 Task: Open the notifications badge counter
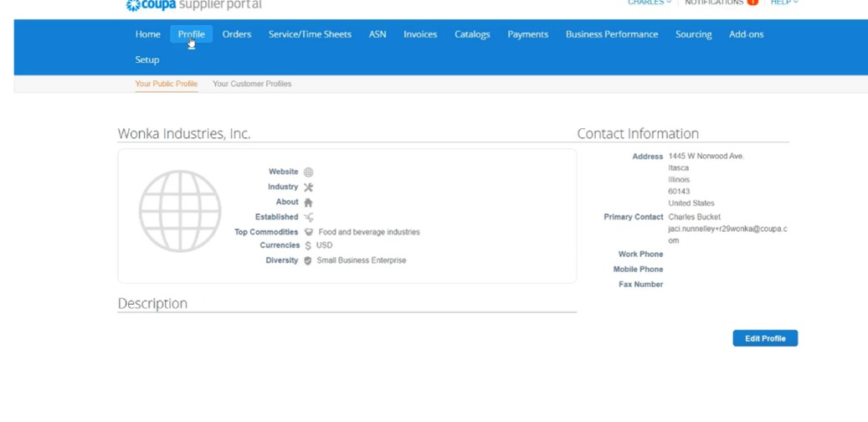click(752, 3)
